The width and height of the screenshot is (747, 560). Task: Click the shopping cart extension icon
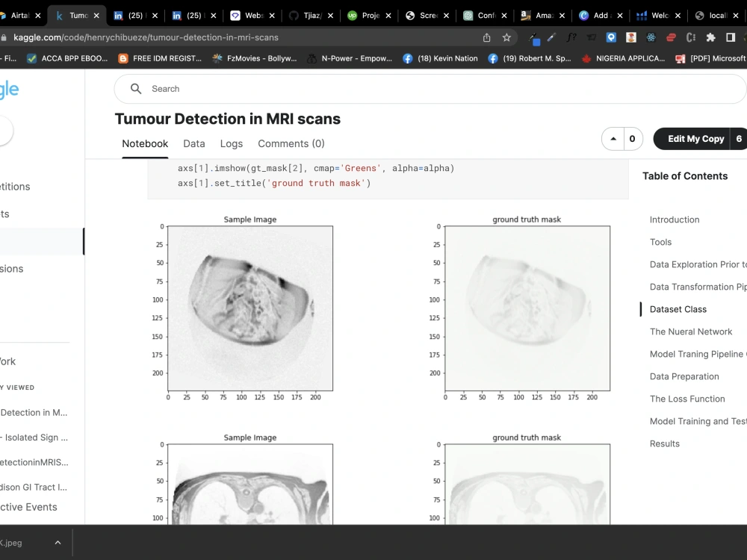coord(591,37)
